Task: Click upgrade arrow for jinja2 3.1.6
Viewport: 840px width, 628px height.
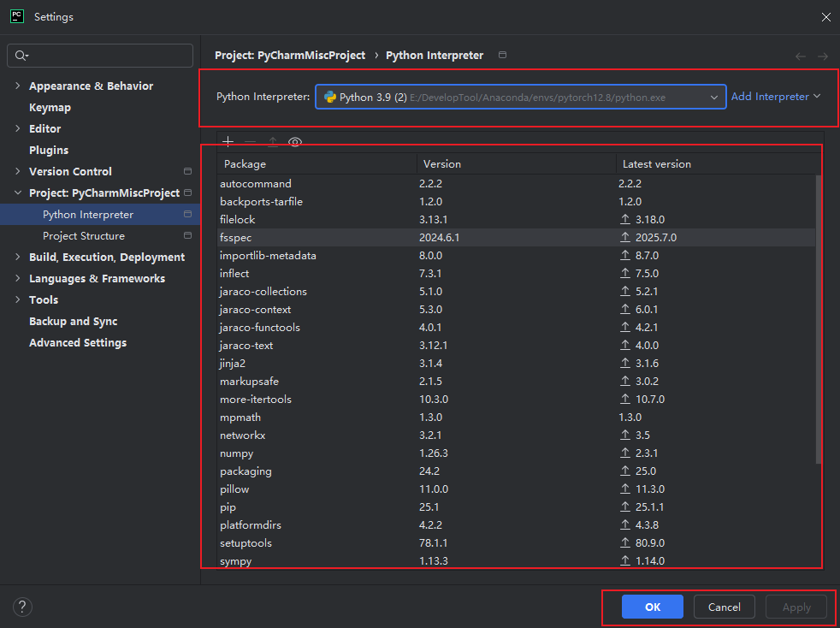Action: pos(624,364)
